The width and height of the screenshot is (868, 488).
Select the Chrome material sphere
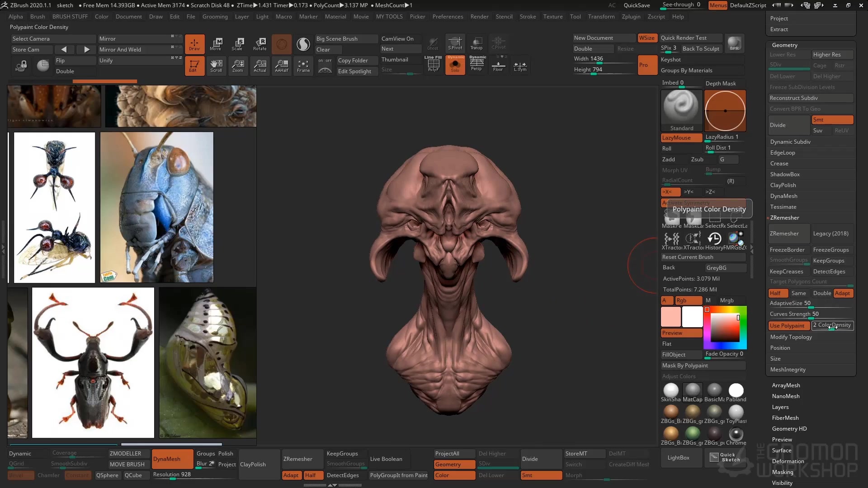tap(736, 436)
